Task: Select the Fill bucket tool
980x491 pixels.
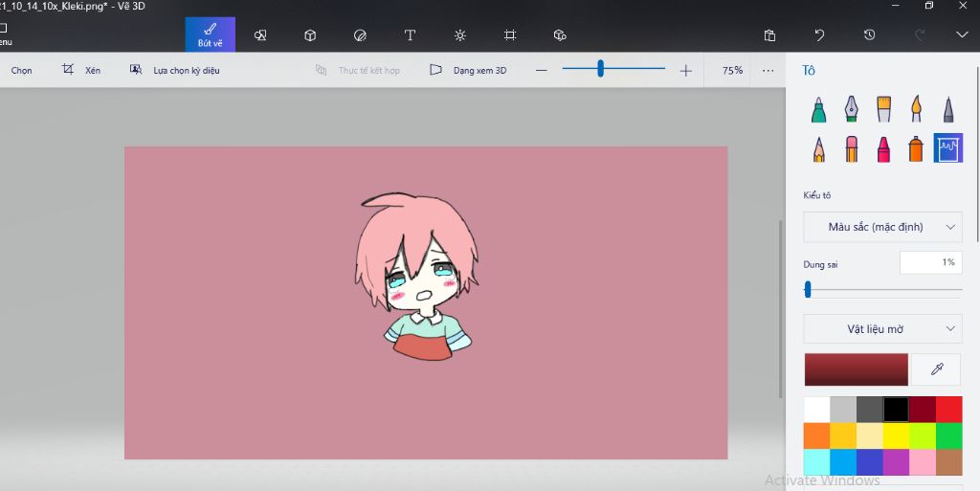Action: tap(948, 148)
